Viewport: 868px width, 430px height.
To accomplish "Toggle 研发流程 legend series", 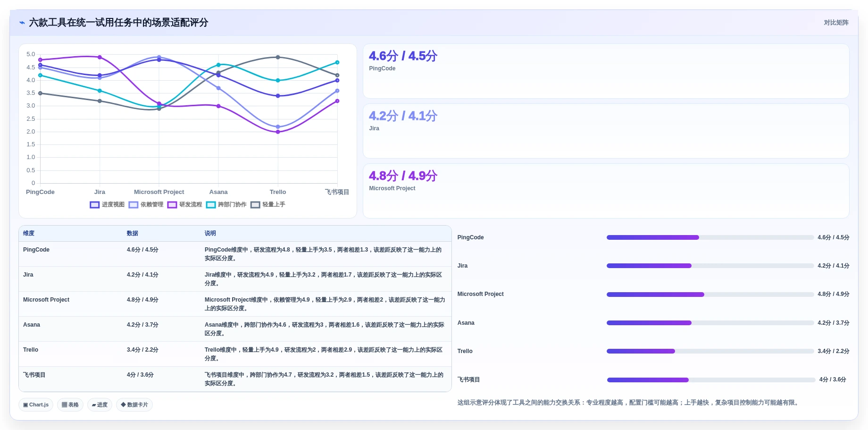I will pos(184,204).
